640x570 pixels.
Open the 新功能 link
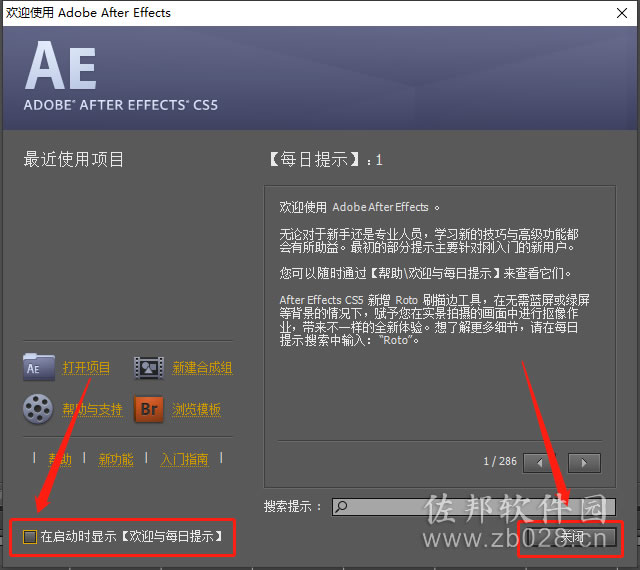click(116, 459)
